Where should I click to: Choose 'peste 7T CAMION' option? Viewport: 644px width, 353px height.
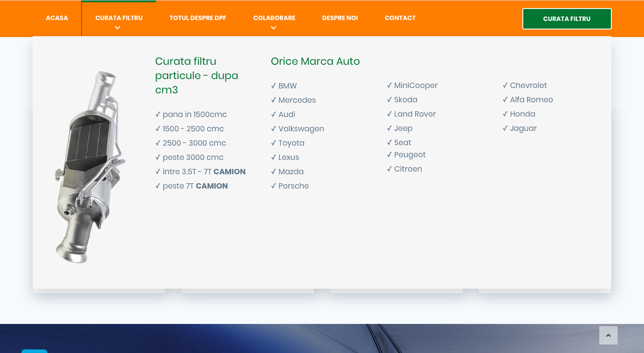(191, 186)
